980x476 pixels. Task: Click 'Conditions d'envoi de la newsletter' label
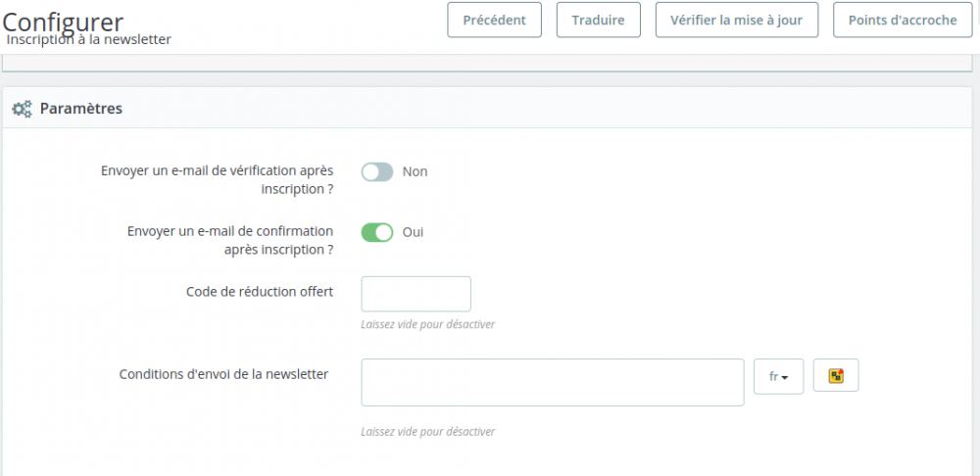(x=223, y=373)
